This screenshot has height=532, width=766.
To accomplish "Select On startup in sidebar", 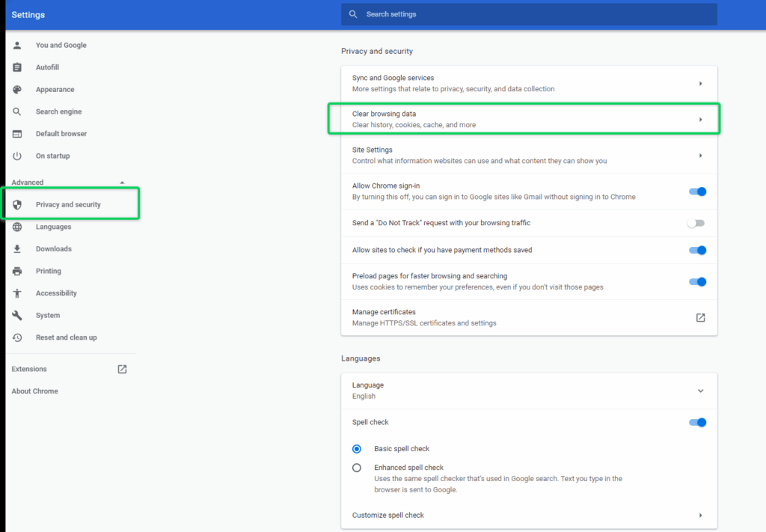I will [53, 156].
